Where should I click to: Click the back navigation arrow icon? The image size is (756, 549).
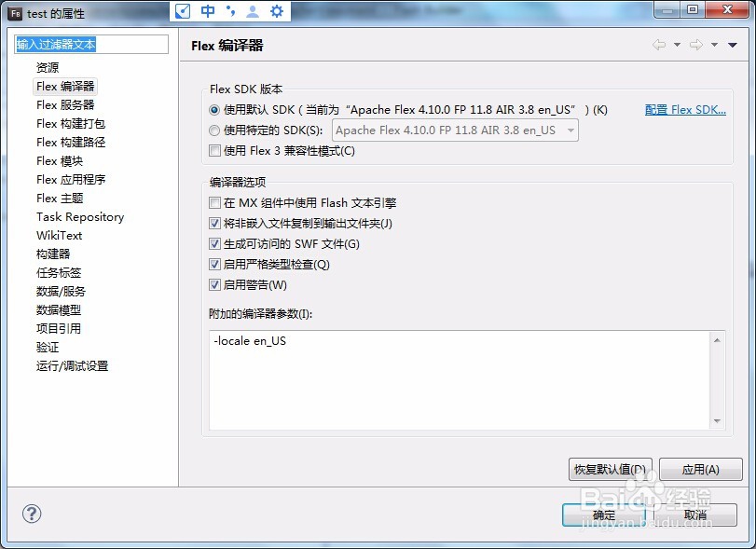coord(659,45)
